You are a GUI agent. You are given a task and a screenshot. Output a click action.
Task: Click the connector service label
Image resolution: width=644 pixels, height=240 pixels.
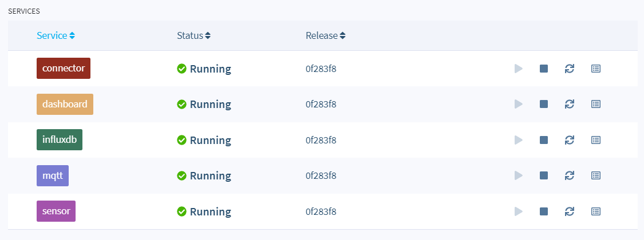pos(64,69)
